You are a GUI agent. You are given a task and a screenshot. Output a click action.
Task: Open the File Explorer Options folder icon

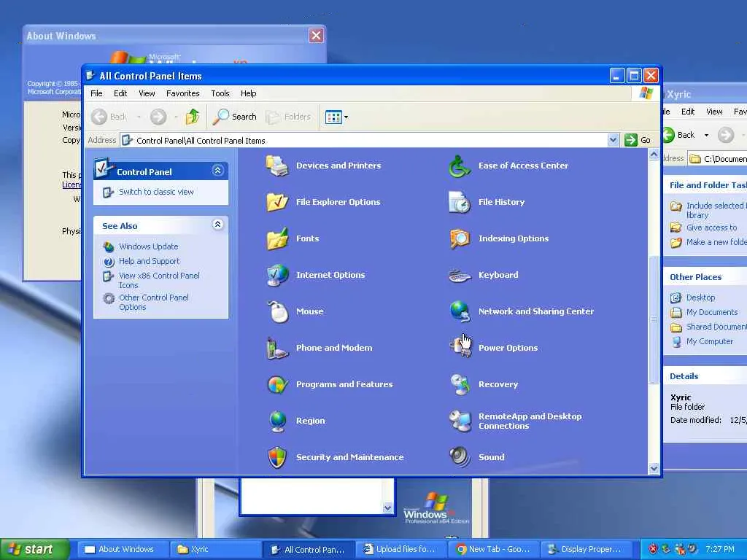pos(277,202)
